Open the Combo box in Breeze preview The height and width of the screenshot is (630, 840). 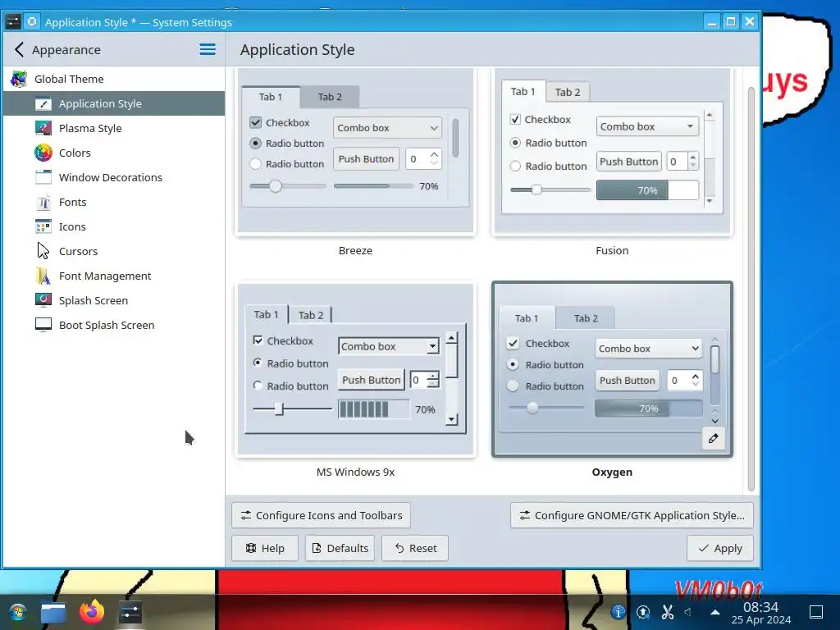(387, 128)
